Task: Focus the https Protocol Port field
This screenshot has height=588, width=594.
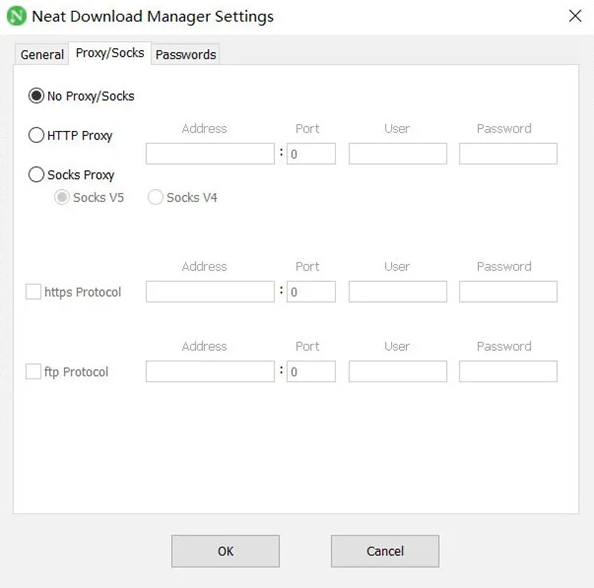Action: [x=311, y=292]
